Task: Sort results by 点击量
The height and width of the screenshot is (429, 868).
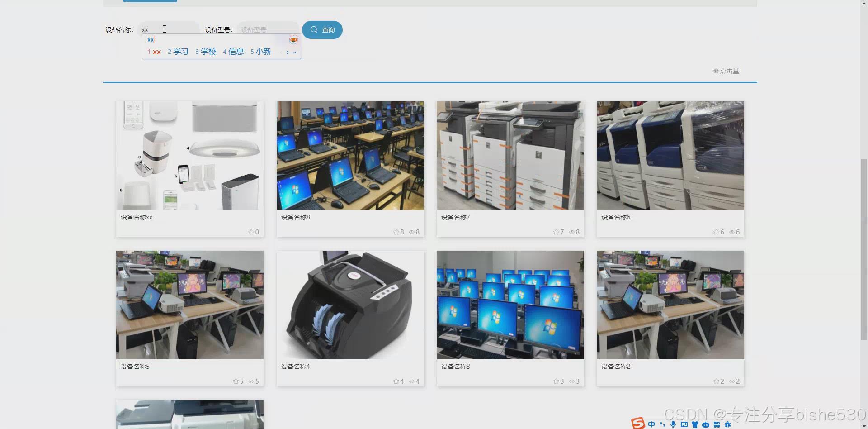Action: [x=726, y=71]
